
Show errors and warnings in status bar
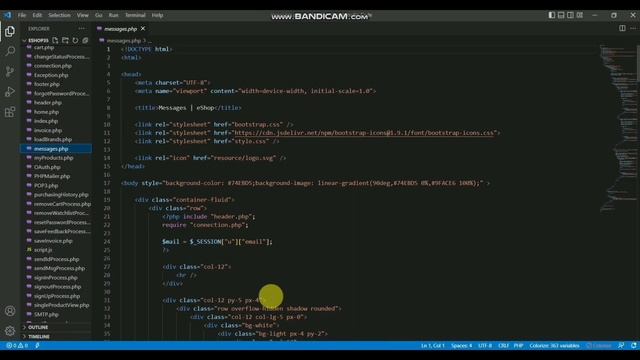pyautogui.click(x=17, y=345)
